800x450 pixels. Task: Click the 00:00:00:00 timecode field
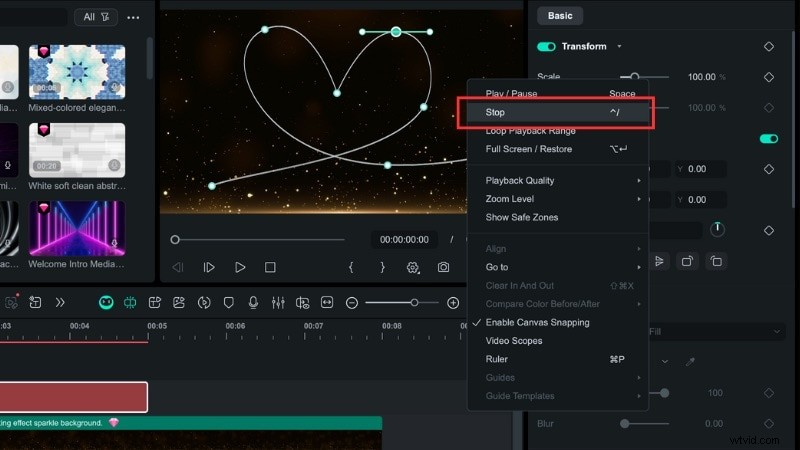[404, 239]
